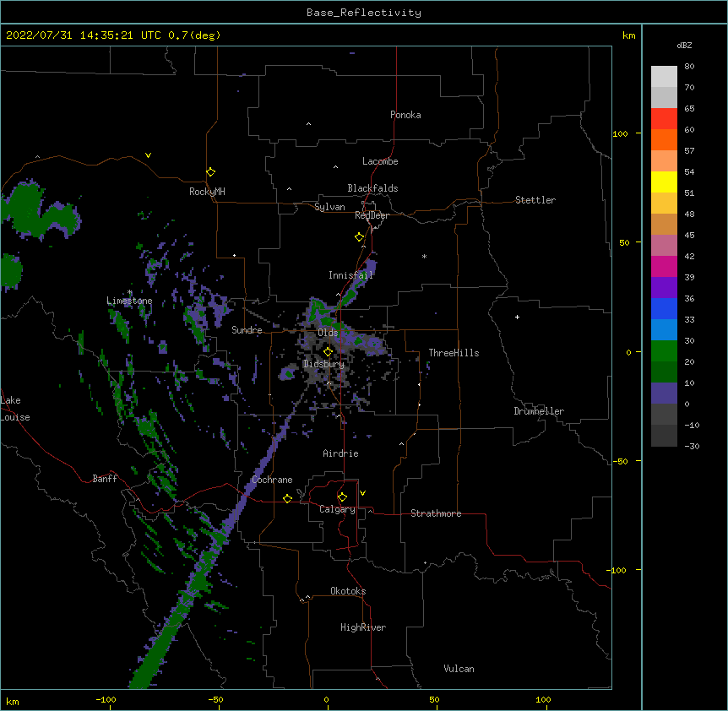
Task: Click the yellow V marker northwest of RockyMH
Action: point(148,155)
